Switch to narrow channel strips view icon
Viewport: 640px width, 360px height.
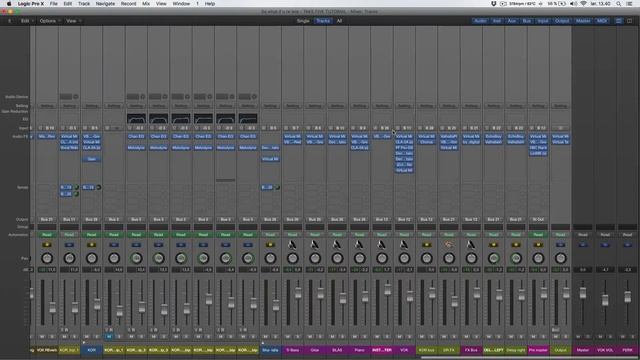[x=619, y=21]
